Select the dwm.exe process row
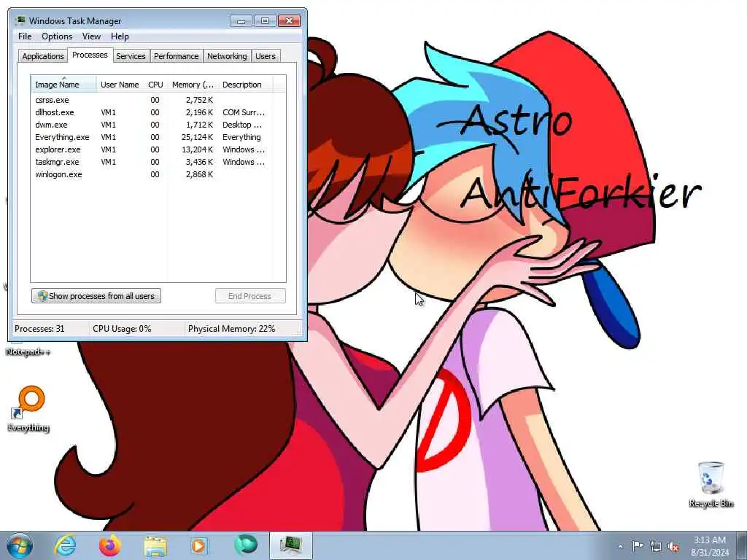This screenshot has width=747, height=560. pyautogui.click(x=152, y=125)
